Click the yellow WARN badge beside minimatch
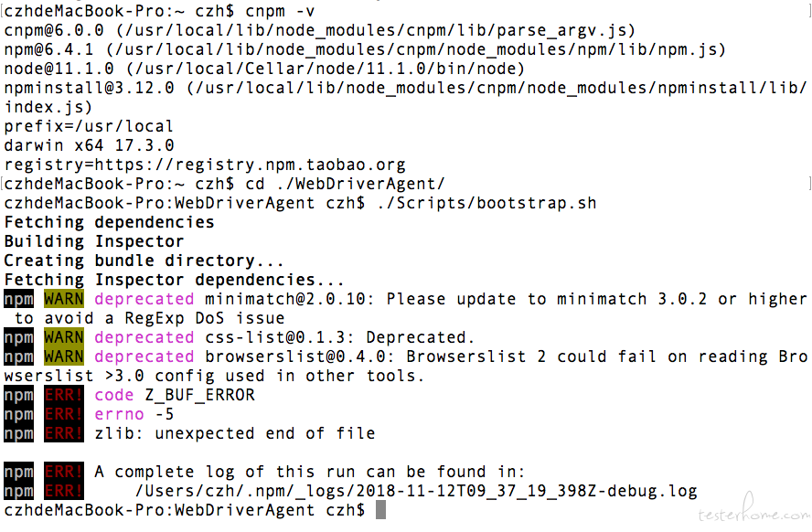 pyautogui.click(x=64, y=299)
